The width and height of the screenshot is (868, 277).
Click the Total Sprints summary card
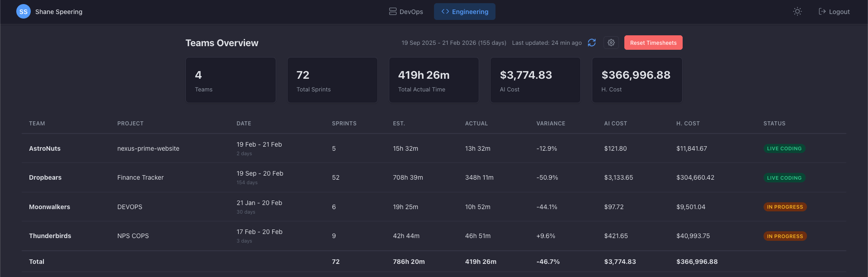[x=332, y=80]
